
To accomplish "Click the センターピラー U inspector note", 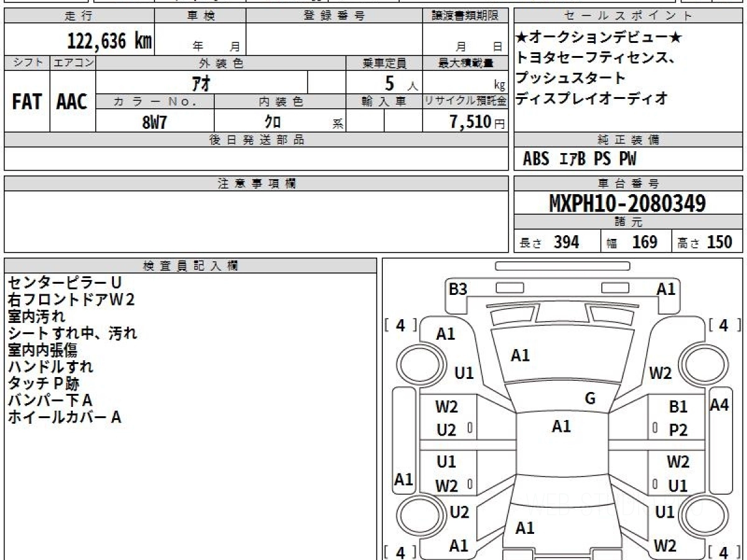I will [65, 282].
